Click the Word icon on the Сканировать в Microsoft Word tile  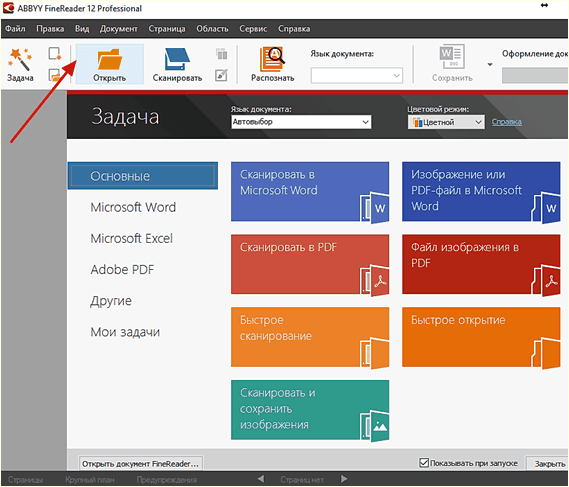point(375,207)
